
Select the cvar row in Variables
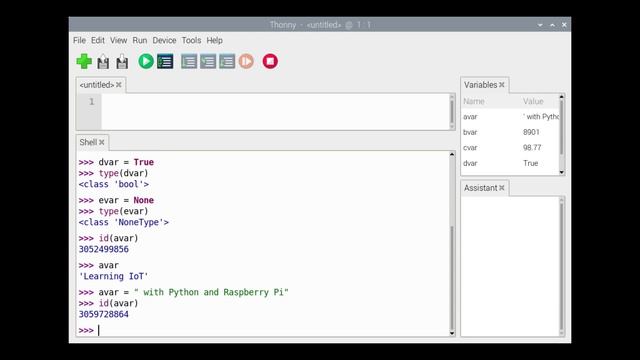point(510,148)
